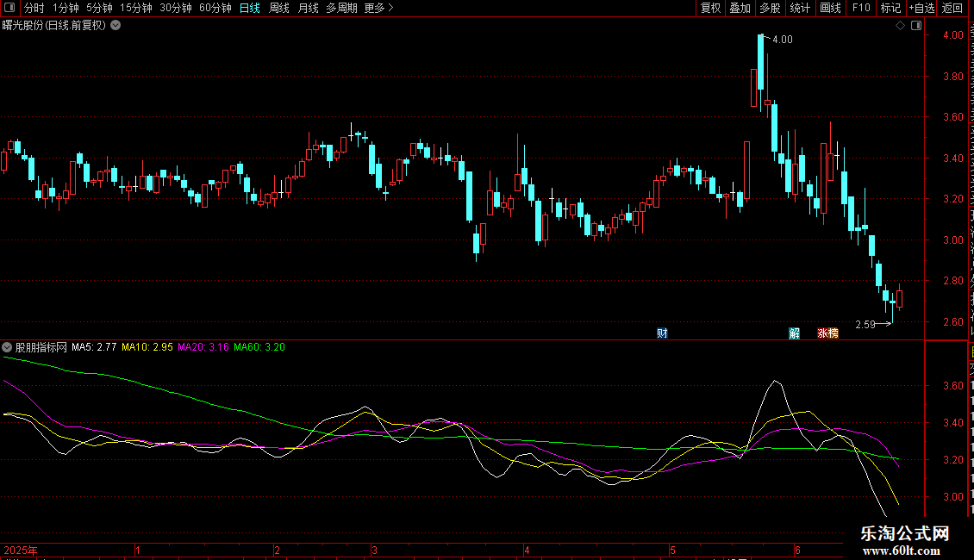Select the 日线 daily chart tab
Viewport: 974px width, 560px height.
[x=250, y=8]
